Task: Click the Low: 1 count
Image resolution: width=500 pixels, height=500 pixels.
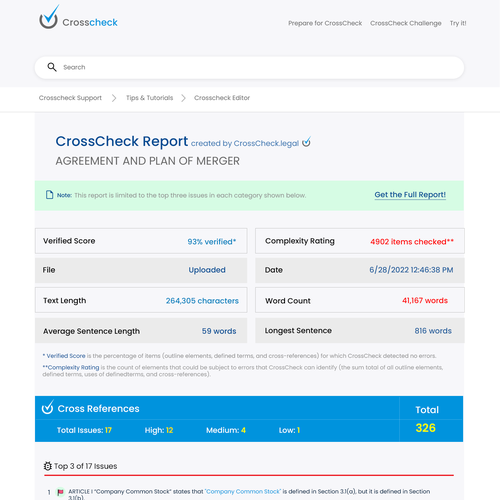Action: (x=289, y=430)
